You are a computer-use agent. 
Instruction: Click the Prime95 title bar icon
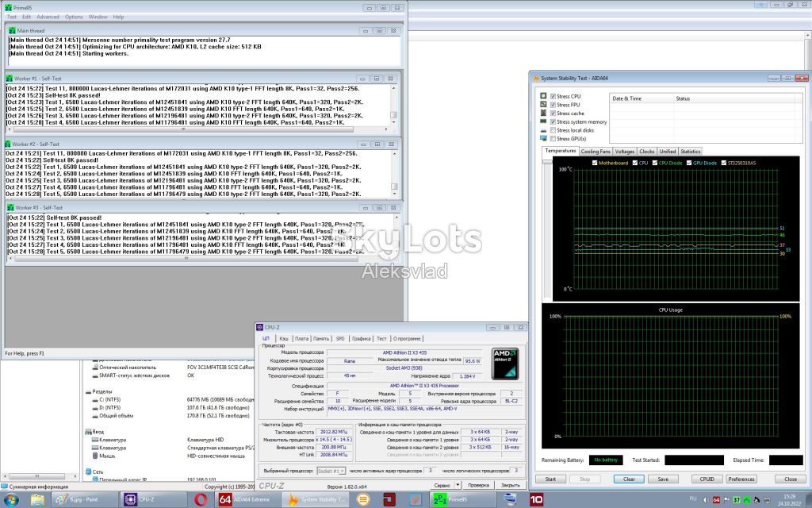point(8,8)
